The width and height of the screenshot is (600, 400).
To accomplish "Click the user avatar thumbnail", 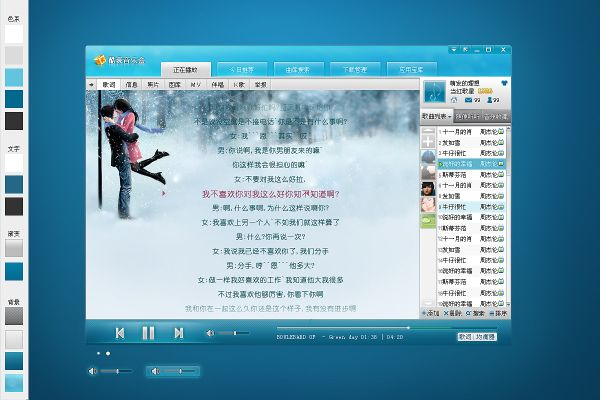I will [x=433, y=90].
